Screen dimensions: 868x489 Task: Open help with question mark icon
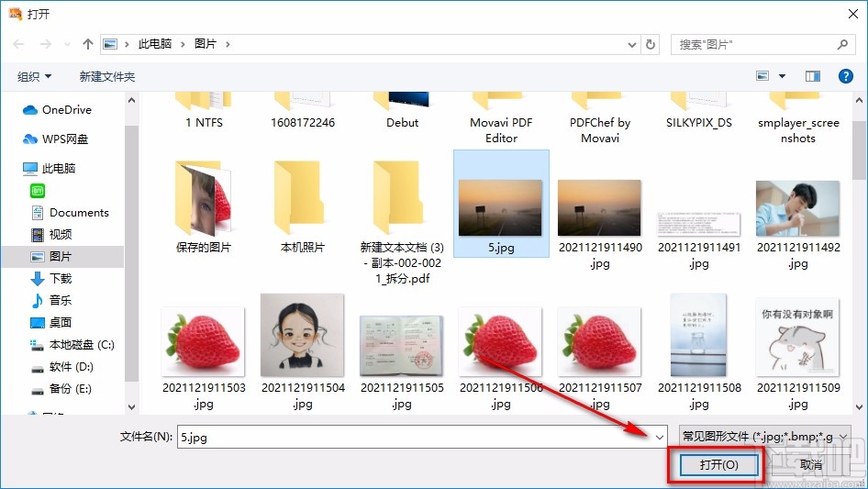pos(845,76)
